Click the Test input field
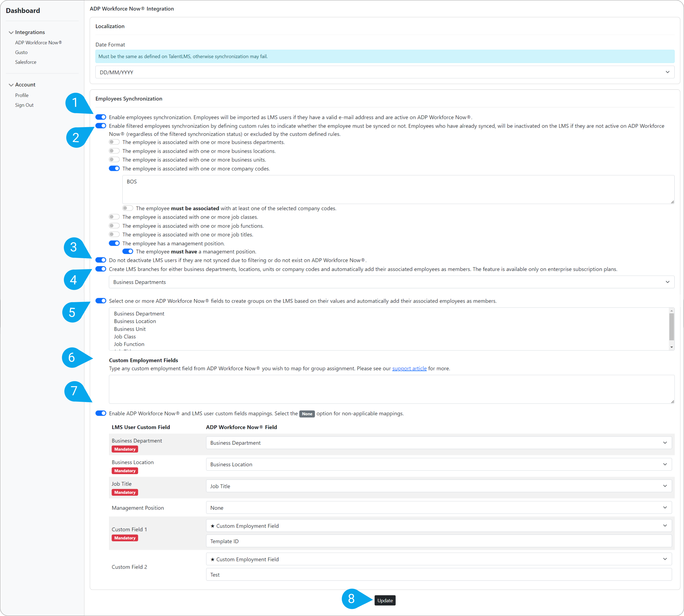 coord(439,575)
